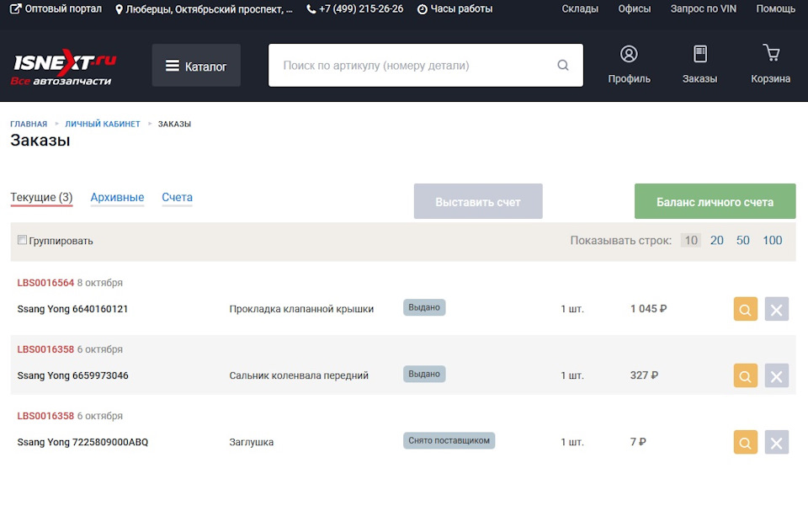View details of order LBS0016564 via magnifier

pos(745,309)
